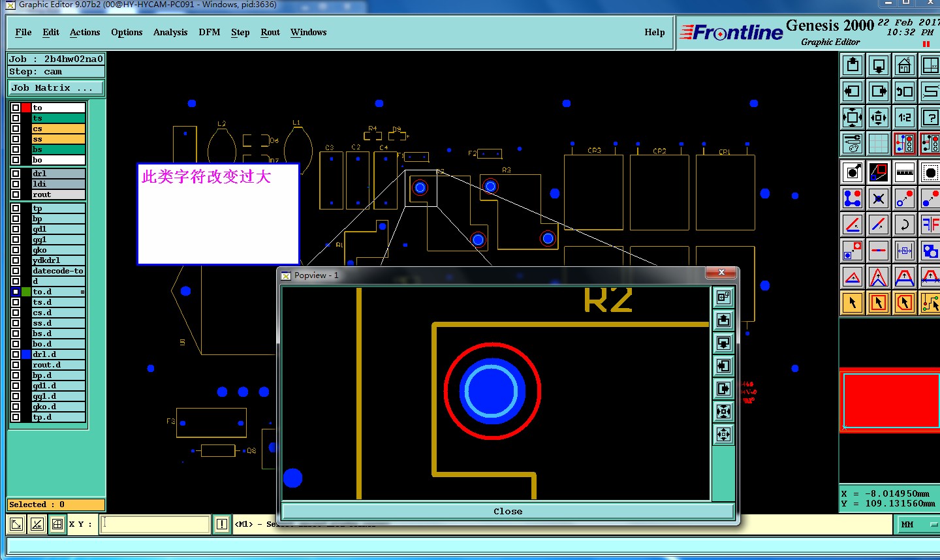Click the Home view icon

click(905, 65)
